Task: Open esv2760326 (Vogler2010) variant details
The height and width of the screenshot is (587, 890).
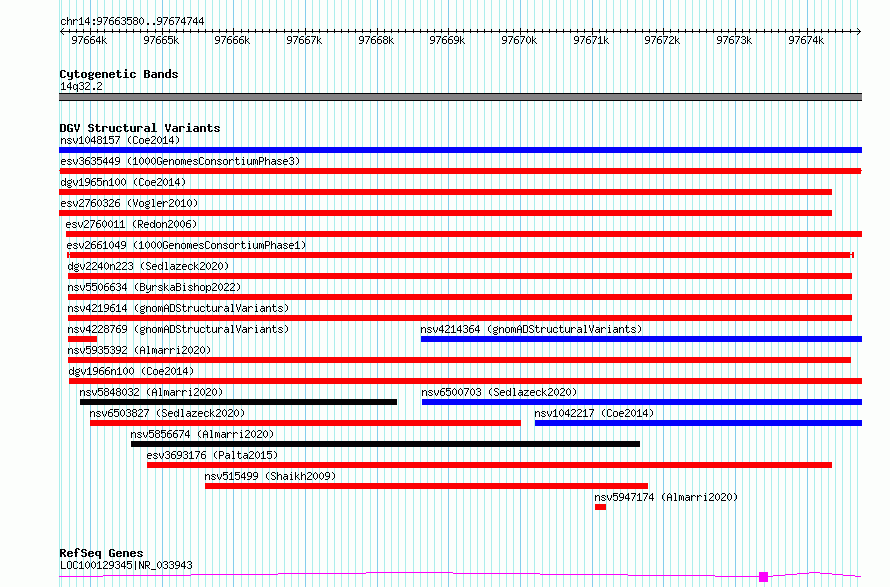Action: pyautogui.click(x=129, y=203)
